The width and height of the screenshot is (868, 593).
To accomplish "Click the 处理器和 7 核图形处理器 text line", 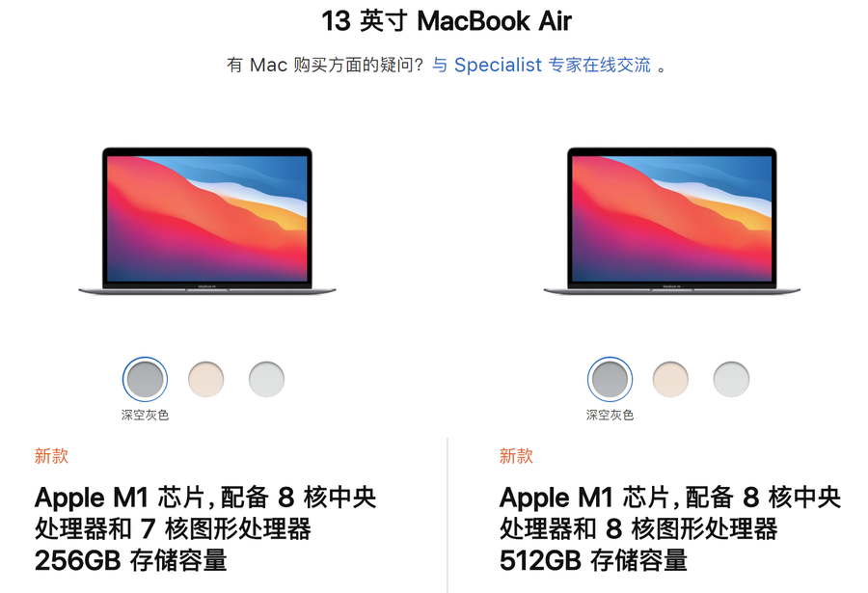I will coord(173,528).
